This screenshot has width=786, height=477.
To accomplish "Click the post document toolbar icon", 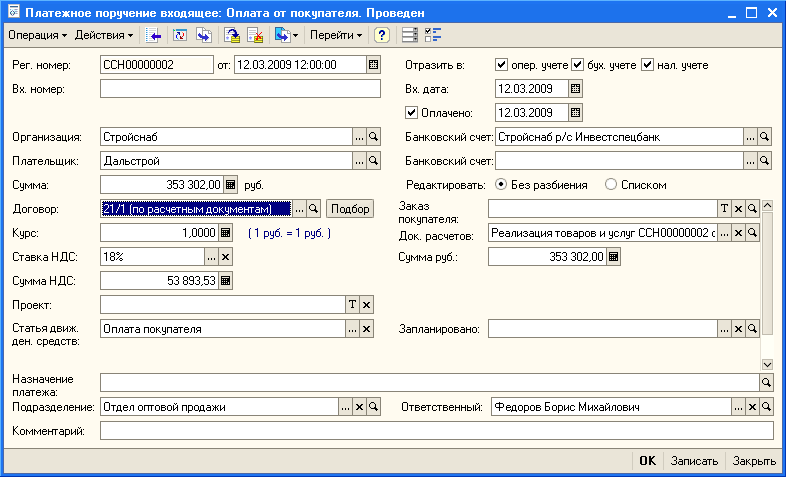I will coord(232,35).
